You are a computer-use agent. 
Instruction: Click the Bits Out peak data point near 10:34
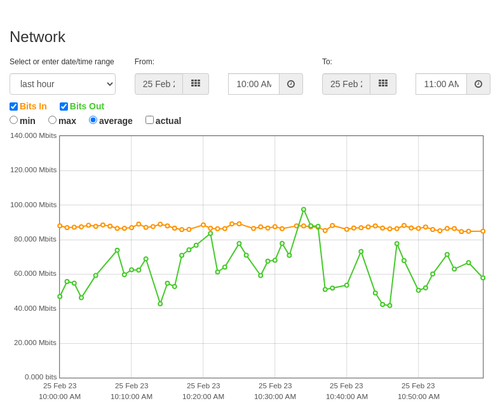tap(304, 210)
